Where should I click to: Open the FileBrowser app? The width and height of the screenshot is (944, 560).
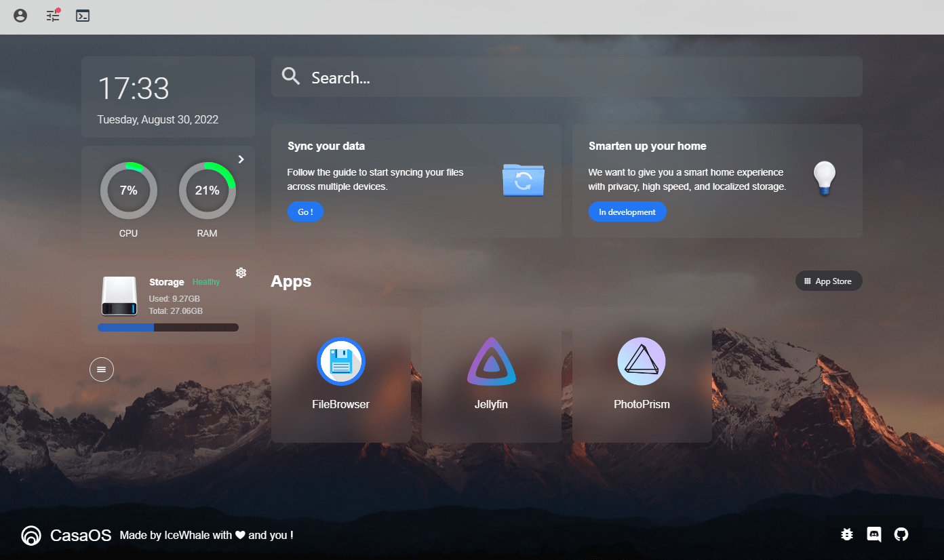[x=340, y=374]
